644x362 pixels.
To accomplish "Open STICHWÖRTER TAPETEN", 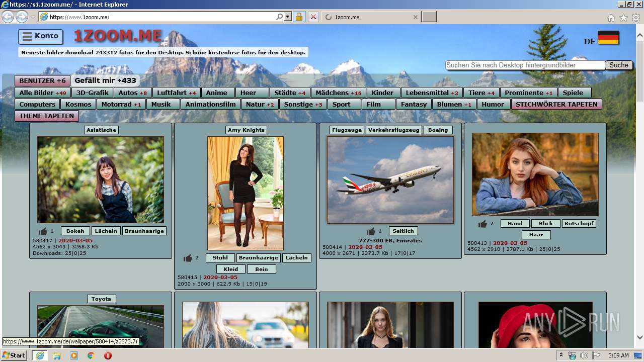I will pyautogui.click(x=556, y=104).
